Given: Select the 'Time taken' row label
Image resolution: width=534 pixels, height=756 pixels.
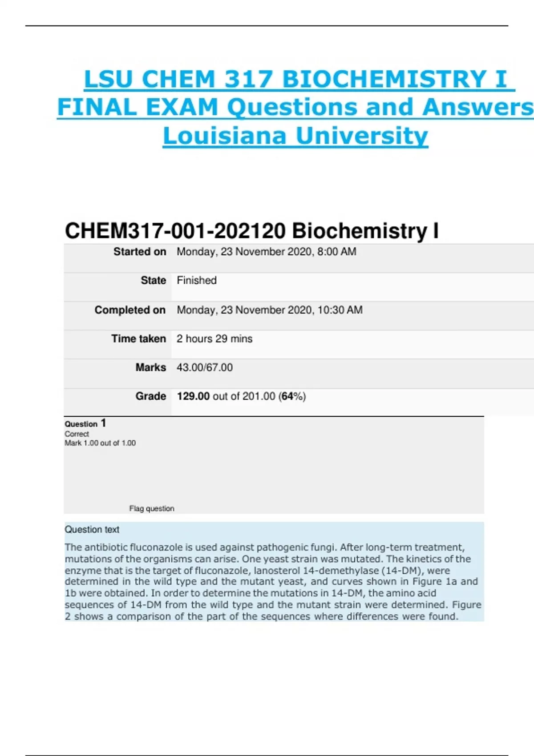Looking at the screenshot, I should coord(138,339).
